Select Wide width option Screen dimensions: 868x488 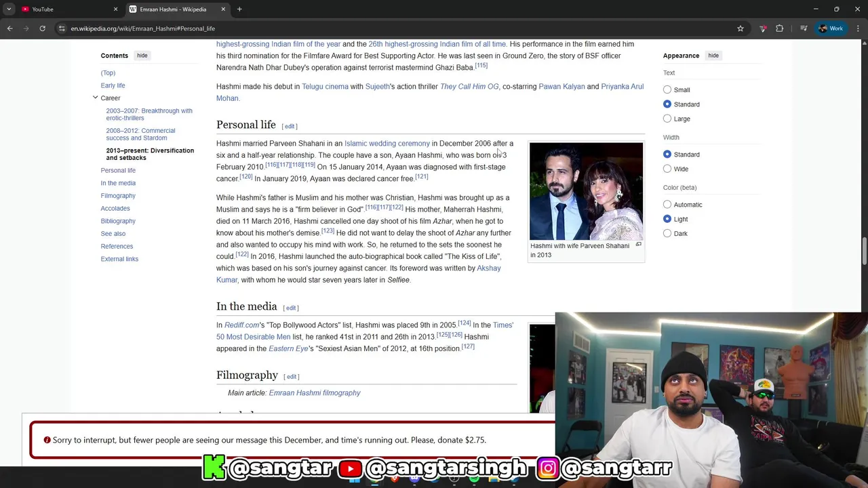[x=667, y=169]
